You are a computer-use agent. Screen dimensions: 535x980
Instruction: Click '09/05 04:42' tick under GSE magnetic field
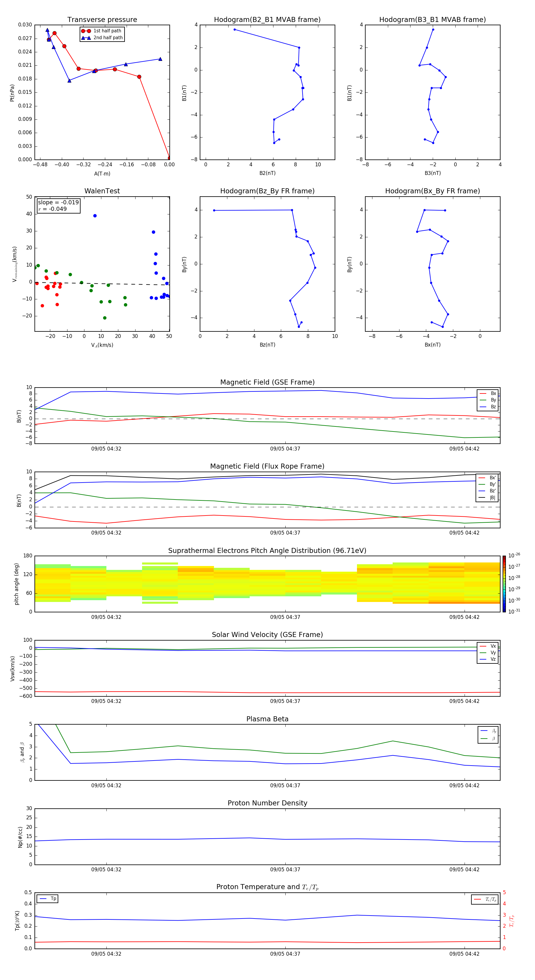pos(464,449)
